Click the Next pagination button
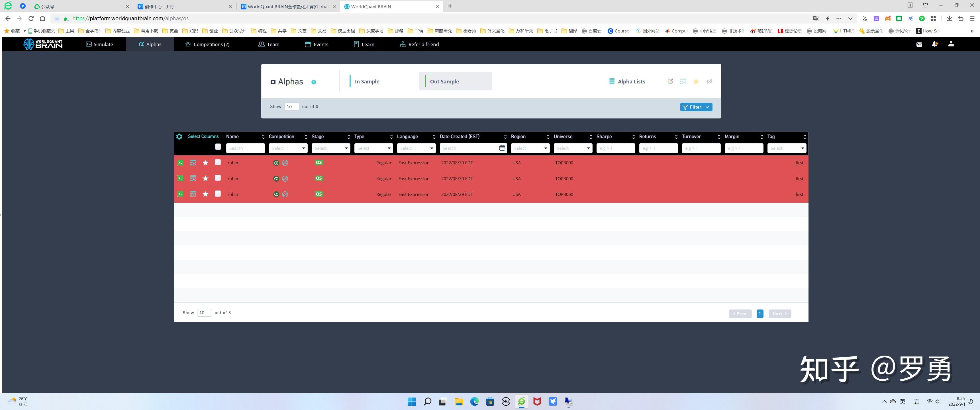This screenshot has height=410, width=980. tap(779, 314)
